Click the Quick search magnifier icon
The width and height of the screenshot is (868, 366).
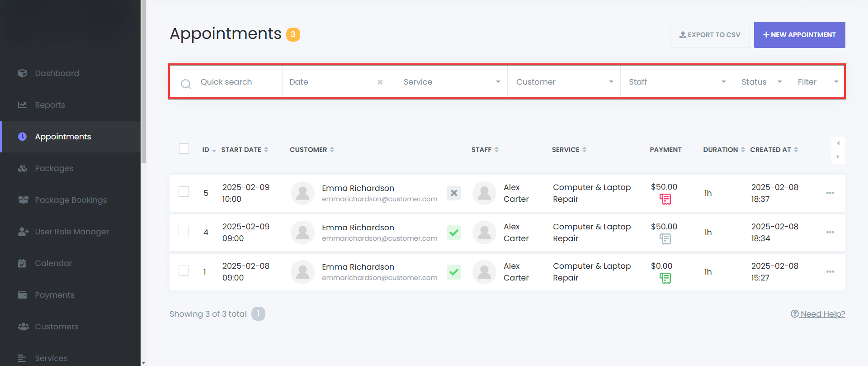[186, 84]
